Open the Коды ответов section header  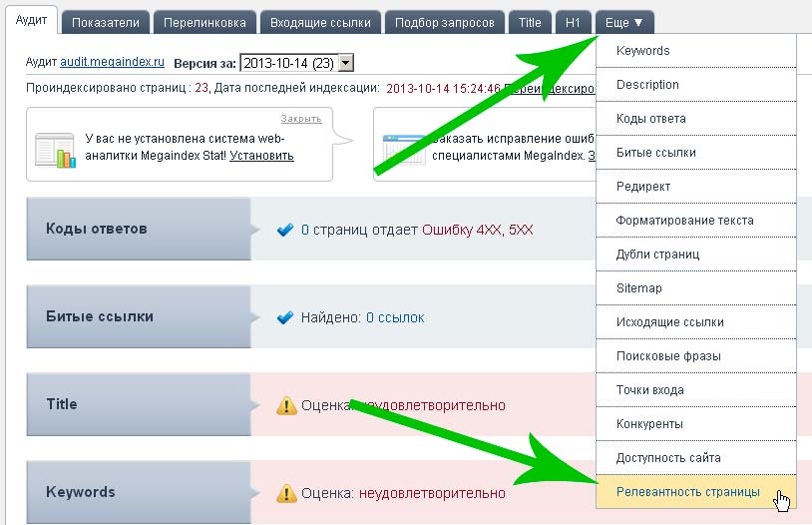pyautogui.click(x=139, y=229)
